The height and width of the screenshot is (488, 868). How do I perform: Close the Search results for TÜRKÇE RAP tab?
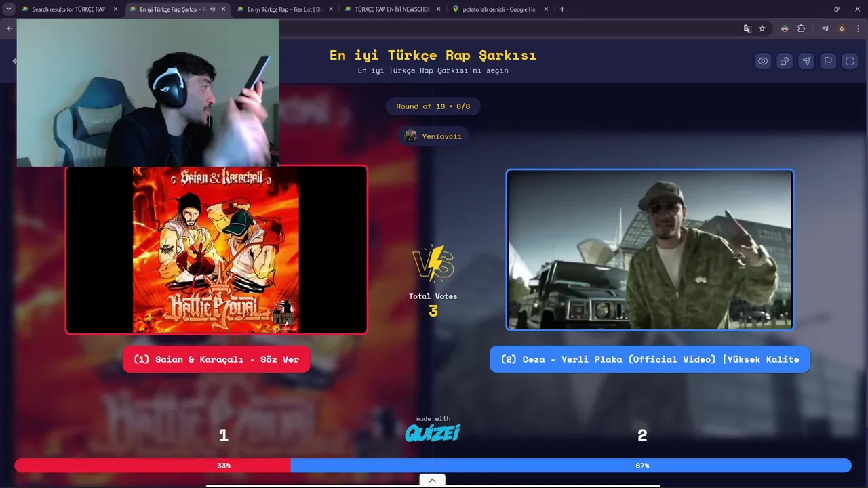[x=115, y=9]
